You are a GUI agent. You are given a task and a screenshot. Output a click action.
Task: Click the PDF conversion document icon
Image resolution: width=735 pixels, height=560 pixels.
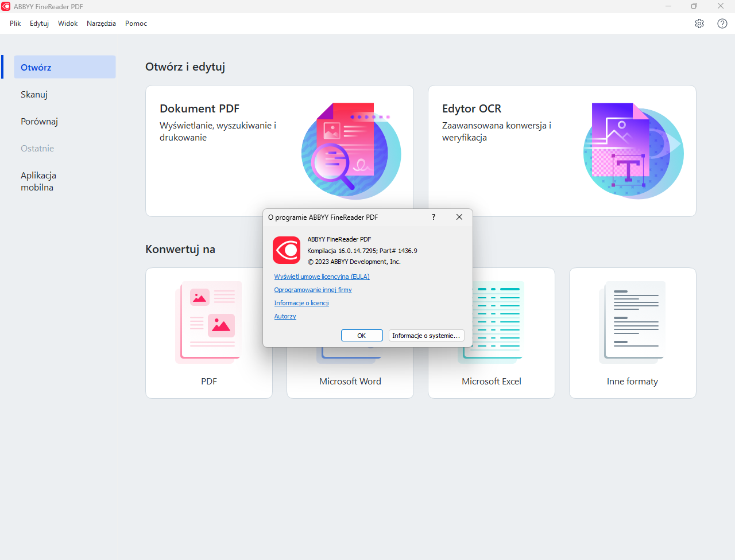(208, 322)
